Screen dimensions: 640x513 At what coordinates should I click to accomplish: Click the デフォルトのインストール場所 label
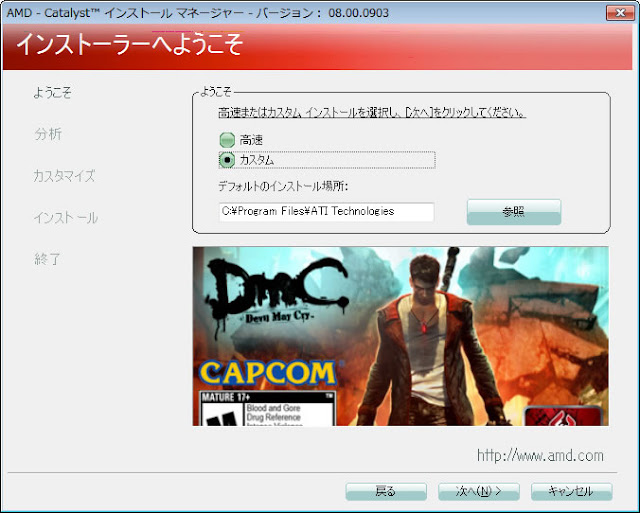(283, 187)
